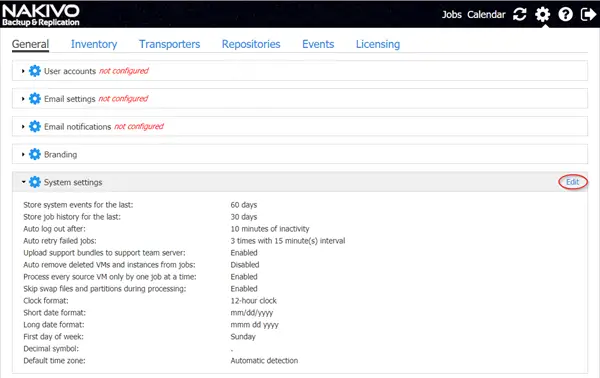Click the NAKIVO Backup & Replication logo

click(x=41, y=15)
